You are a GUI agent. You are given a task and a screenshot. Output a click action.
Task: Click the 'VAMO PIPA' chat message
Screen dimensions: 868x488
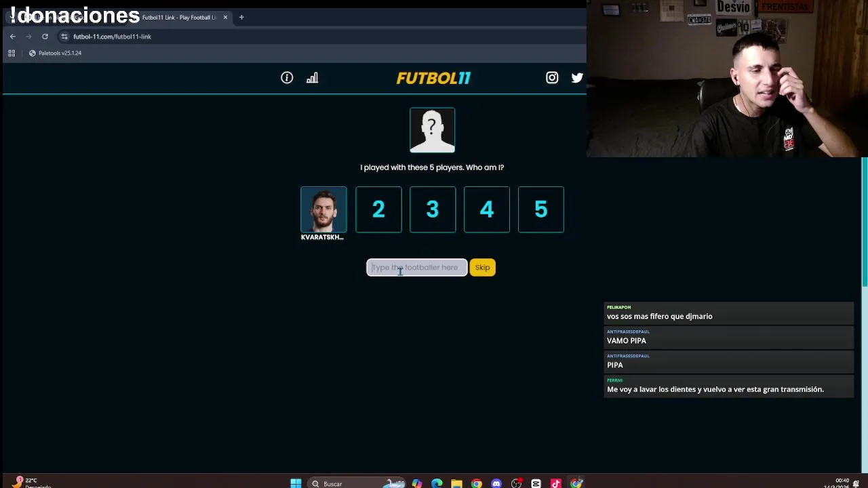[627, 341]
